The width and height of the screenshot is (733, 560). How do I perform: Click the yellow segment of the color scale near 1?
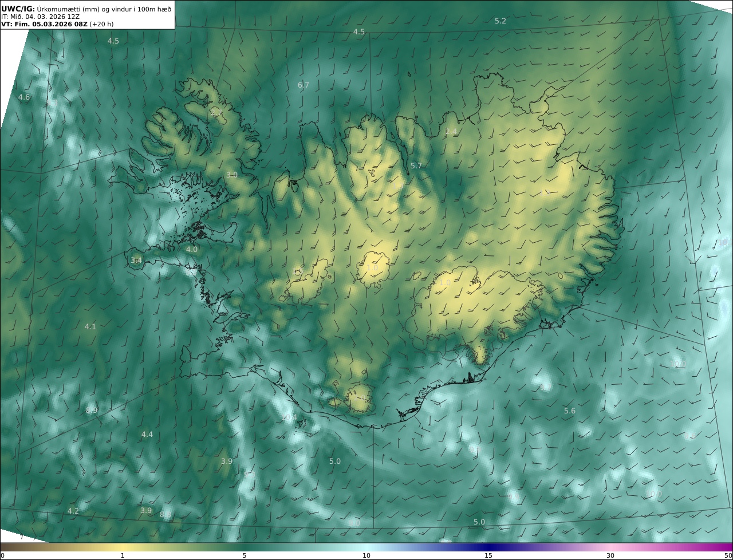122,547
